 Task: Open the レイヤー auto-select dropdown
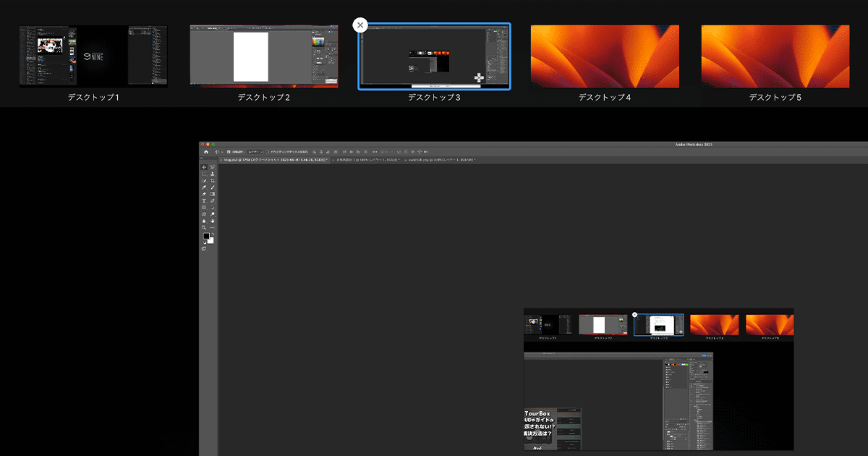255,152
